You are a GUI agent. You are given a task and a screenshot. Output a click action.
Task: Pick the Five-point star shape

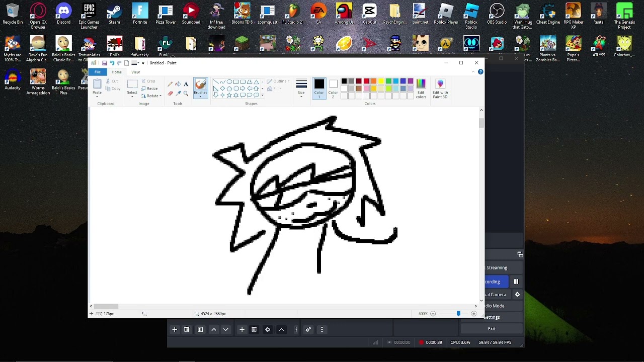point(229,95)
